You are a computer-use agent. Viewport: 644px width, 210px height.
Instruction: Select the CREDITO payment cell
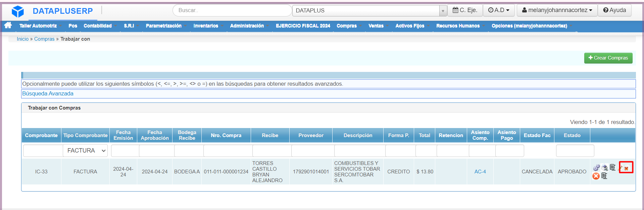point(399,172)
